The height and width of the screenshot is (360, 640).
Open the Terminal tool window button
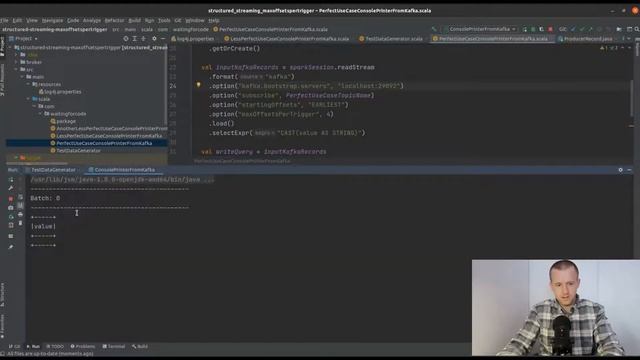[x=113, y=347]
